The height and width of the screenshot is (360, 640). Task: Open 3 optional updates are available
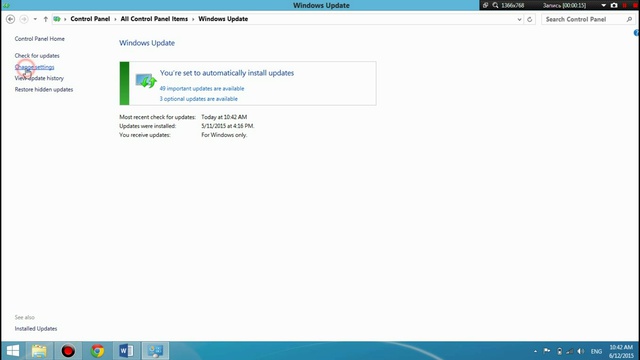[198, 99]
